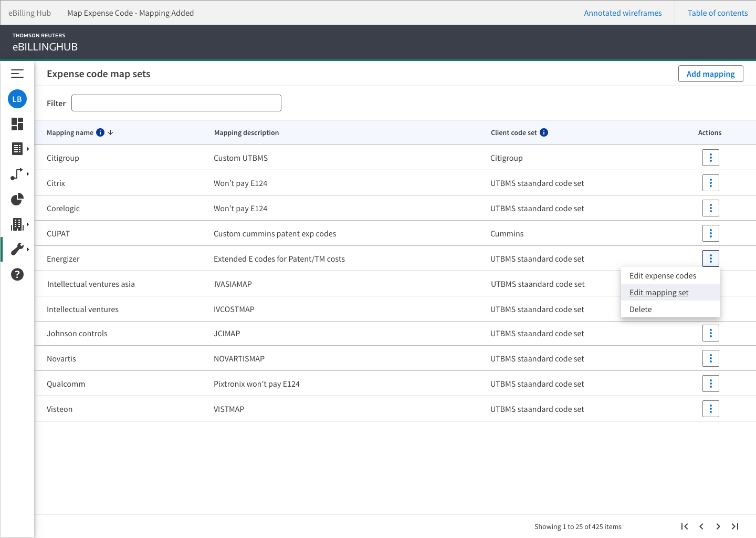Click the IVCOSTMAP description cell
The height and width of the screenshot is (538, 756).
click(234, 309)
